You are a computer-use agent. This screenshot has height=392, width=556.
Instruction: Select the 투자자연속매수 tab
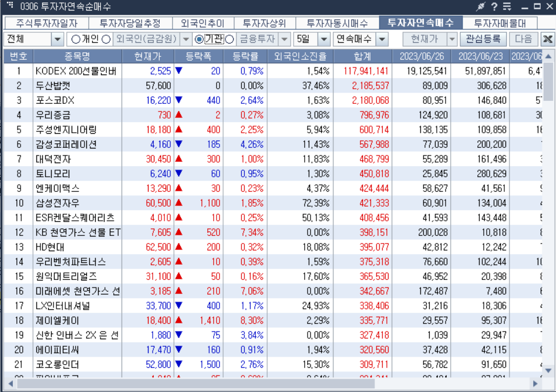point(420,23)
